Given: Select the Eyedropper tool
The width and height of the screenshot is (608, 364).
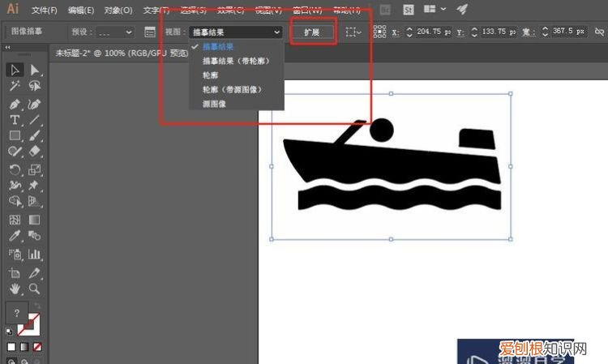Looking at the screenshot, I should [x=15, y=235].
